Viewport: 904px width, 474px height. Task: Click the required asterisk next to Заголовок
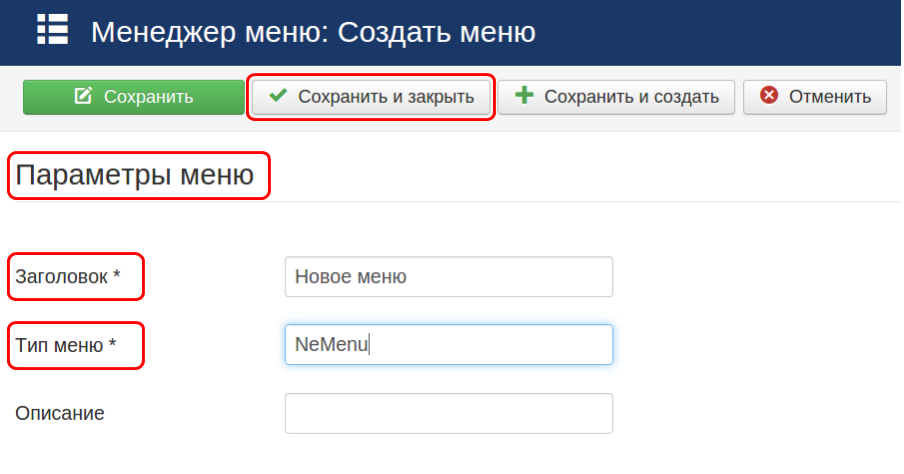pyautogui.click(x=116, y=277)
